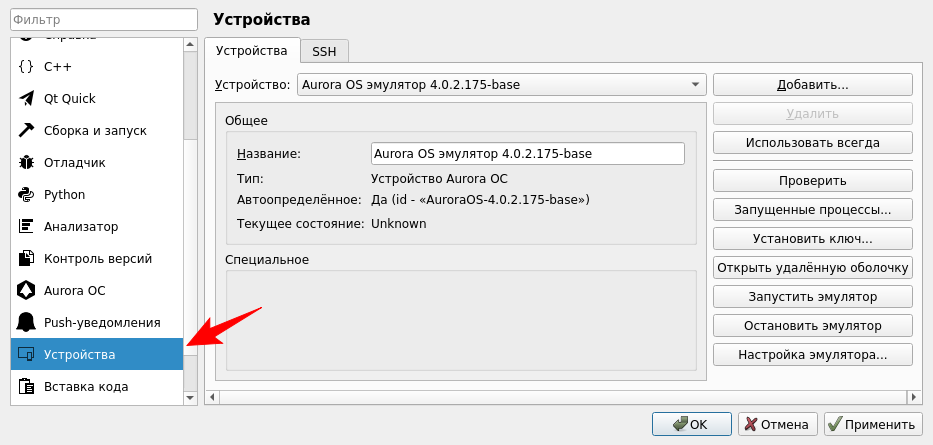Open the Вставка кода category
This screenshot has height=445, width=933.
click(x=85, y=387)
